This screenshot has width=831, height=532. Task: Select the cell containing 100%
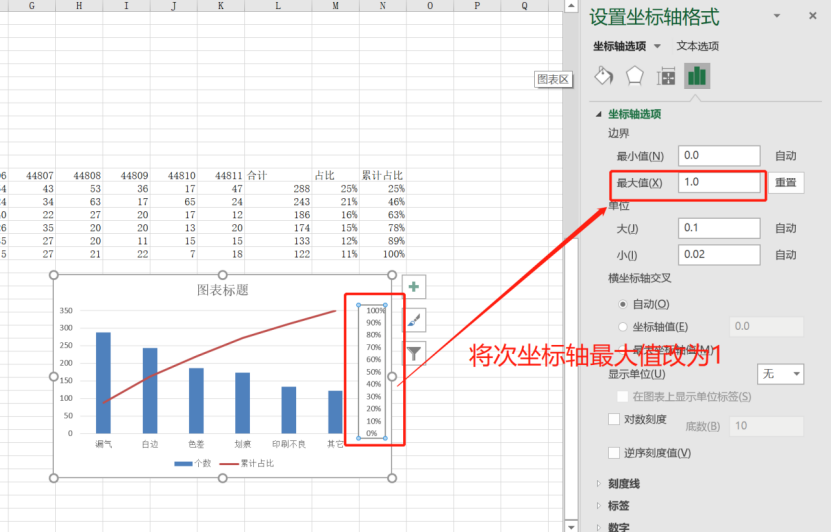coord(383,254)
